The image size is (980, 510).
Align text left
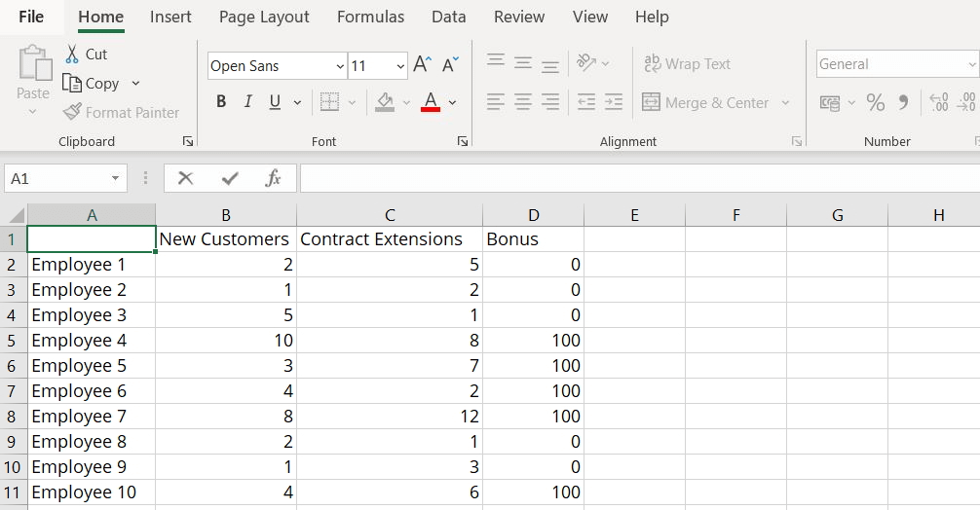(496, 102)
